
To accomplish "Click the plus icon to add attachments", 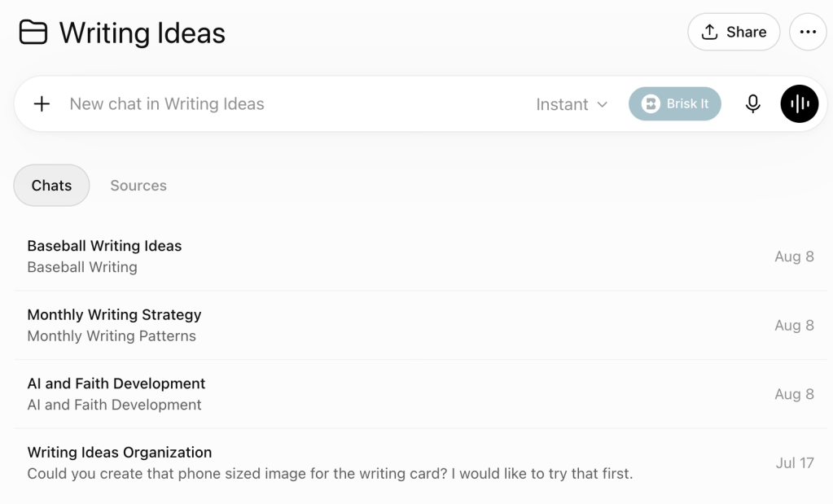I will [42, 103].
